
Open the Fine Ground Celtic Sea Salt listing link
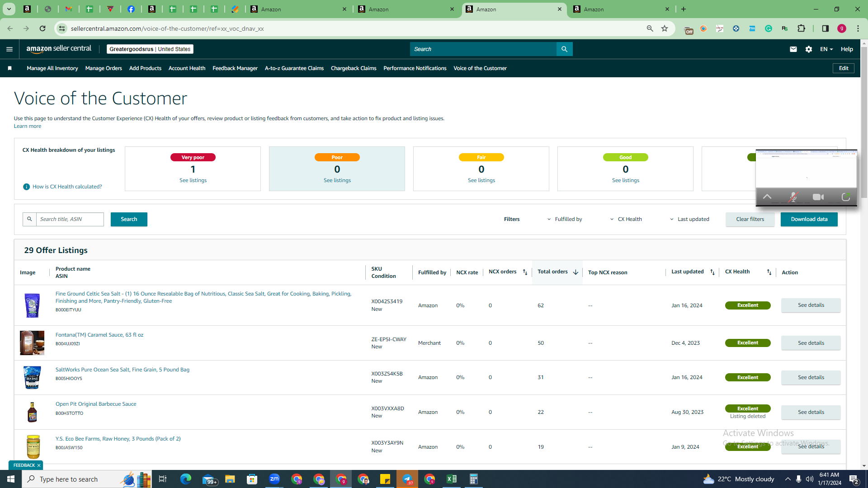coord(203,297)
